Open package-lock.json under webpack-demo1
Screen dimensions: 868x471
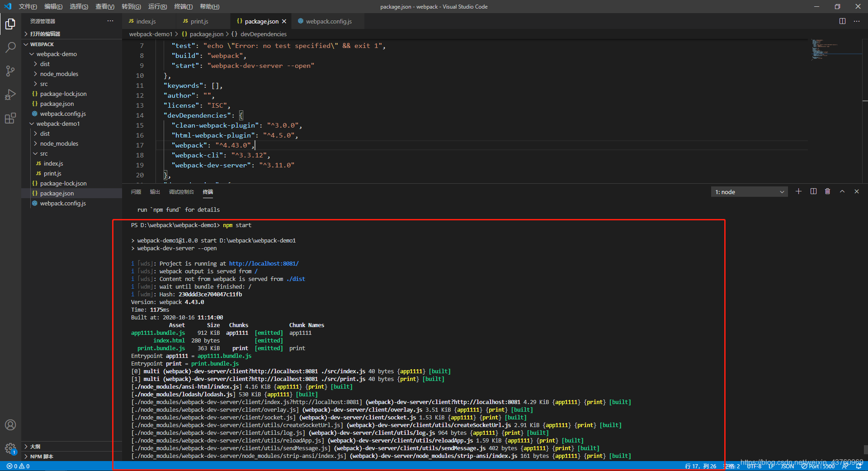(x=63, y=183)
